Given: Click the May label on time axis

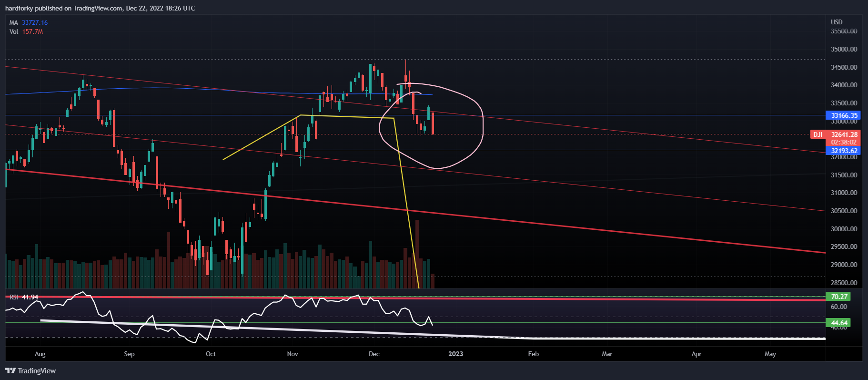Looking at the screenshot, I should click(x=770, y=354).
